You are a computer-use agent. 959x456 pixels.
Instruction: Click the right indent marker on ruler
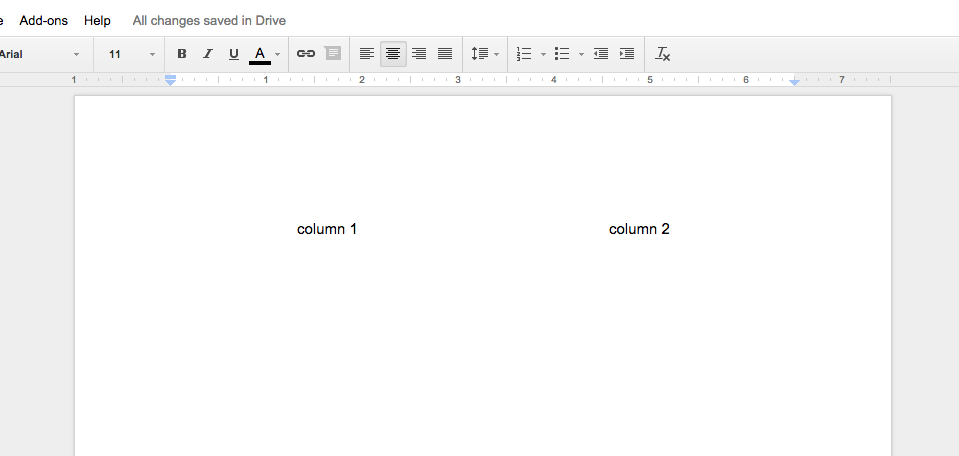click(x=794, y=81)
